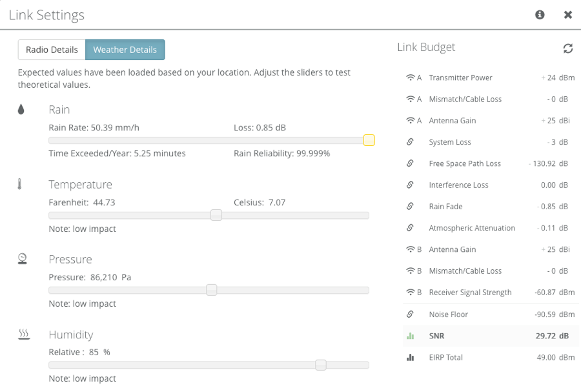The width and height of the screenshot is (581, 392).
Task: Click the Rain Rate slider handle
Action: [x=369, y=140]
